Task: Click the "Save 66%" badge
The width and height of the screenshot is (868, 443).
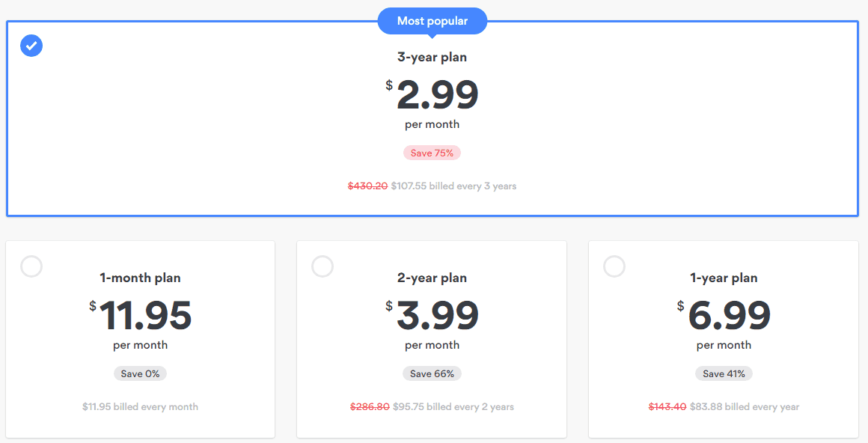Action: point(432,373)
